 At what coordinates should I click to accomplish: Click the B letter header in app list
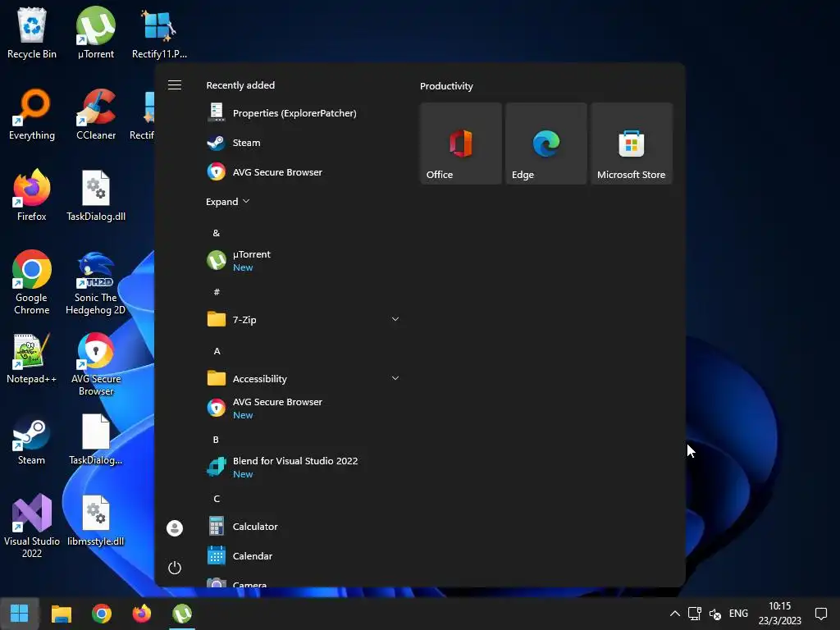[x=216, y=440]
